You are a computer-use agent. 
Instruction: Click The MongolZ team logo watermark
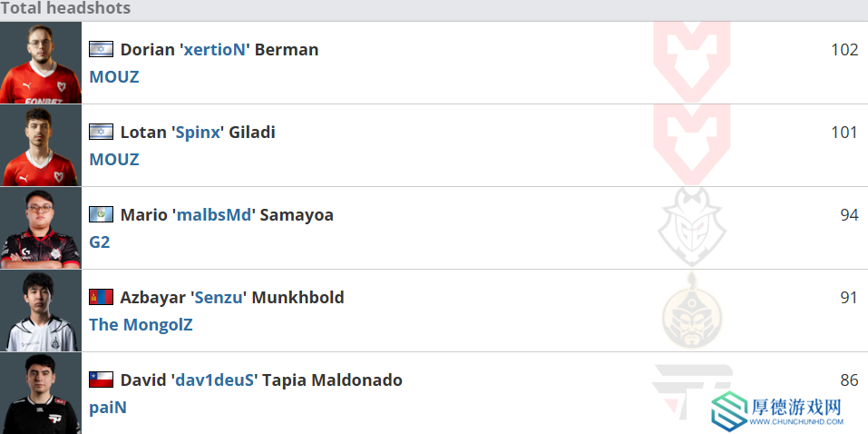(x=692, y=311)
